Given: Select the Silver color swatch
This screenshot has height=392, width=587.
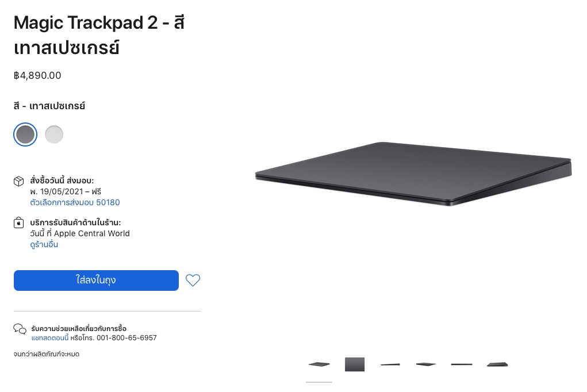Looking at the screenshot, I should [54, 134].
